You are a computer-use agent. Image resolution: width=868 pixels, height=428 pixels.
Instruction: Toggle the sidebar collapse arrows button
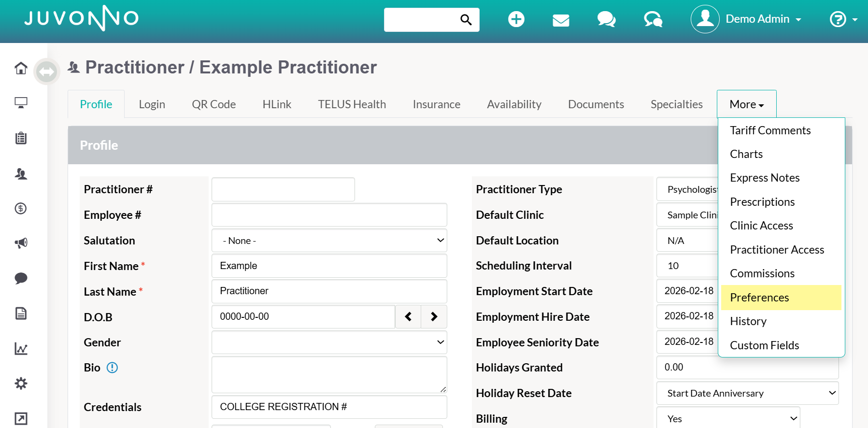click(x=47, y=72)
